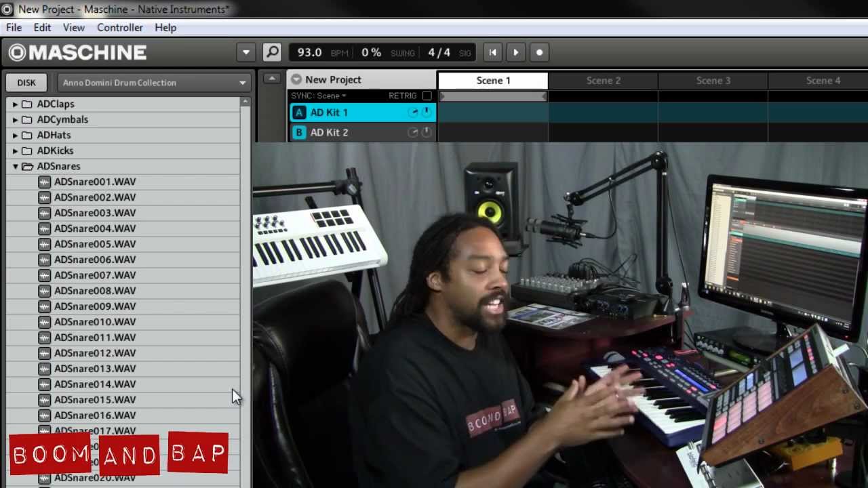This screenshot has height=488, width=868.
Task: Click the application title bar icon
Action: pyautogui.click(x=7, y=9)
